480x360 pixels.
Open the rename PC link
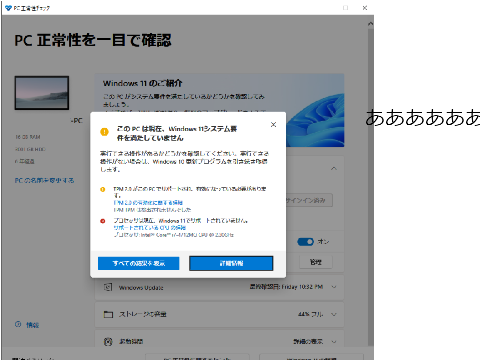coord(44,180)
